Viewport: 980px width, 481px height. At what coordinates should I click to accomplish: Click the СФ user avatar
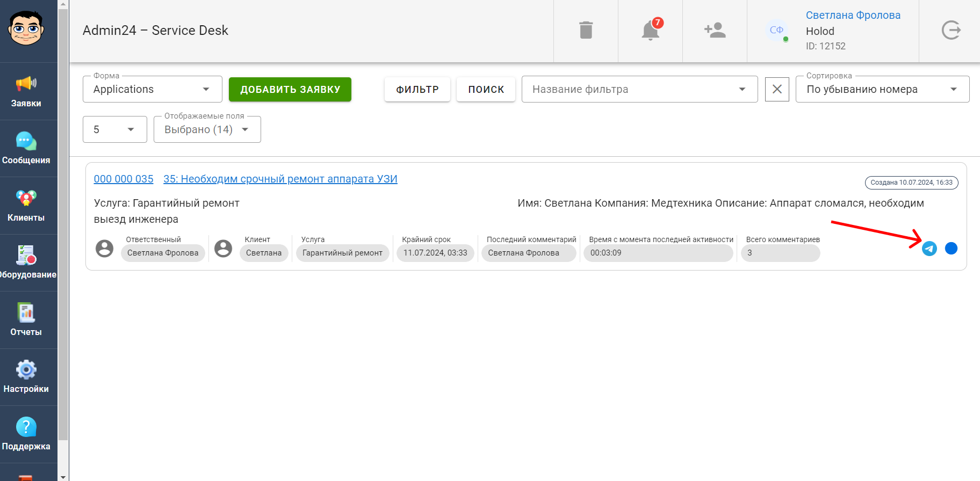pos(776,30)
